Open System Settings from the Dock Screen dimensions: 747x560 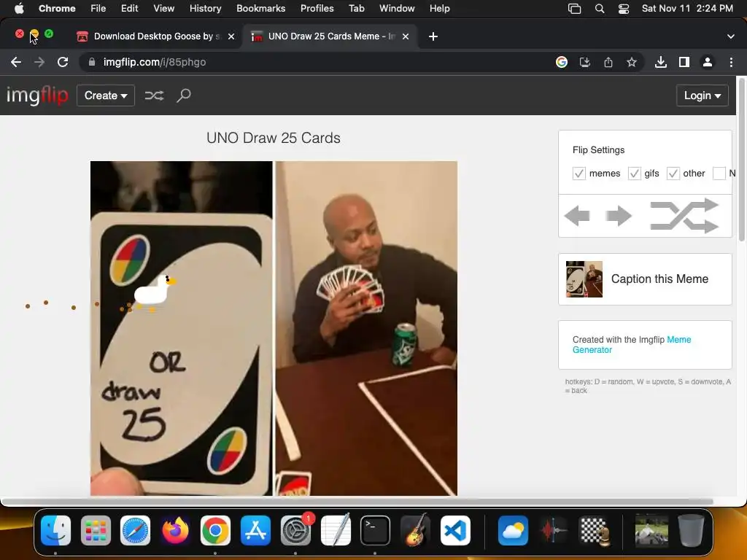coord(295,530)
